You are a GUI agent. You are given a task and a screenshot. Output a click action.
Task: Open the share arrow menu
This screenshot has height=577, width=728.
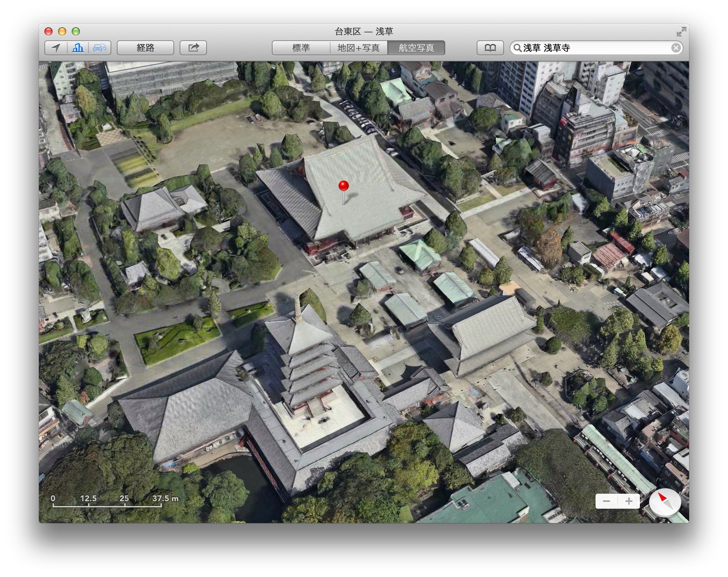[193, 48]
